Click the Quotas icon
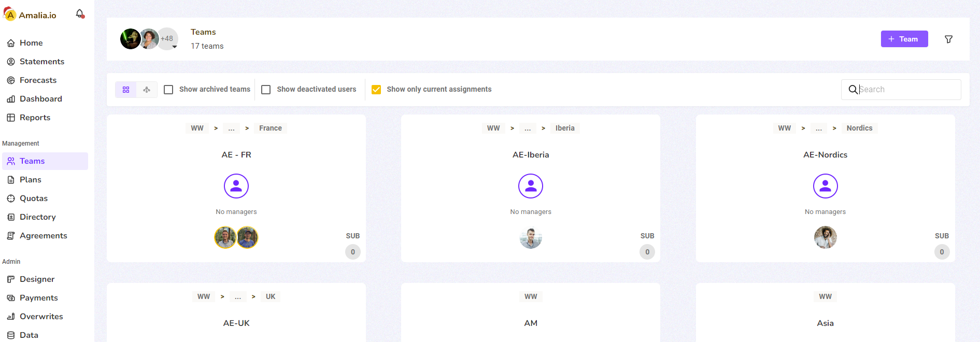The width and height of the screenshot is (980, 342). point(11,198)
